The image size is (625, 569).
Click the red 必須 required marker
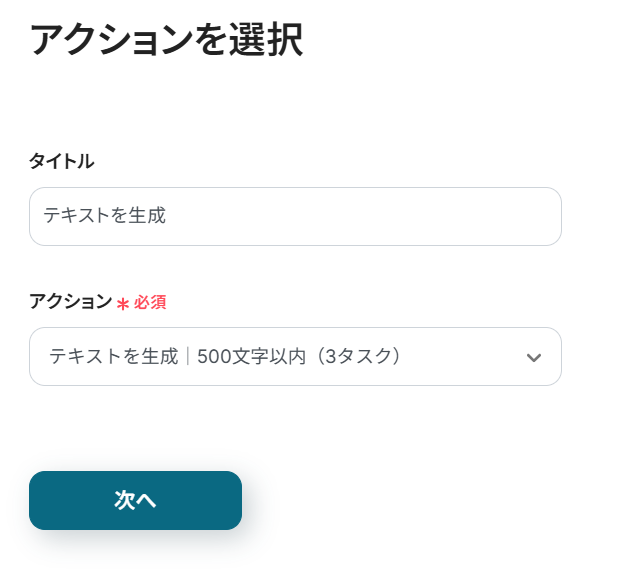pos(150,303)
